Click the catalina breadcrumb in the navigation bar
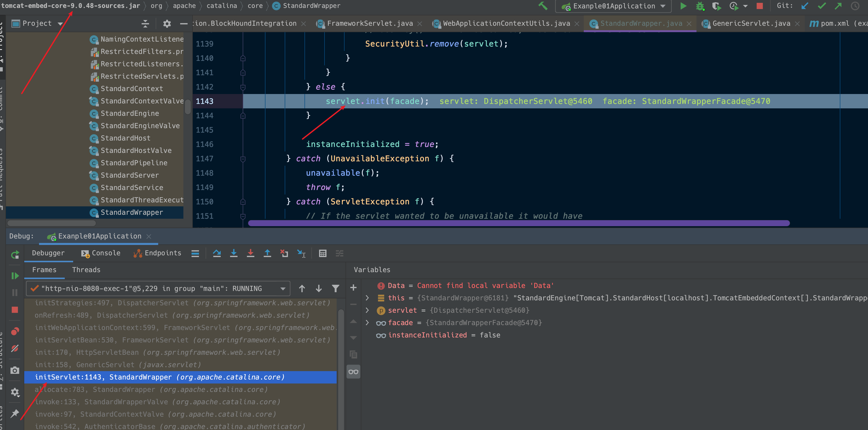The width and height of the screenshot is (868, 430). point(221,6)
